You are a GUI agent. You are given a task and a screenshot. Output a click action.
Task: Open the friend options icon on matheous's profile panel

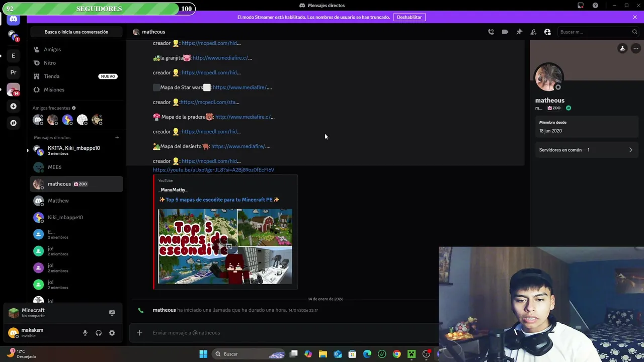click(622, 48)
